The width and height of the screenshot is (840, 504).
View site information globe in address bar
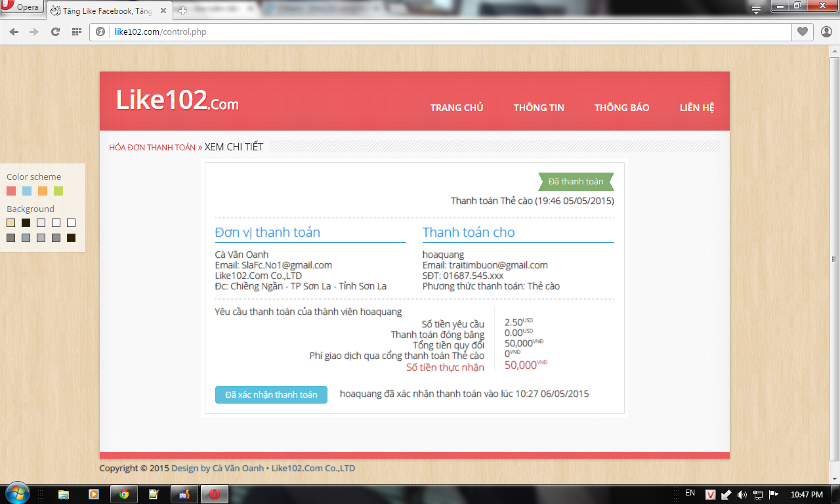coord(100,31)
